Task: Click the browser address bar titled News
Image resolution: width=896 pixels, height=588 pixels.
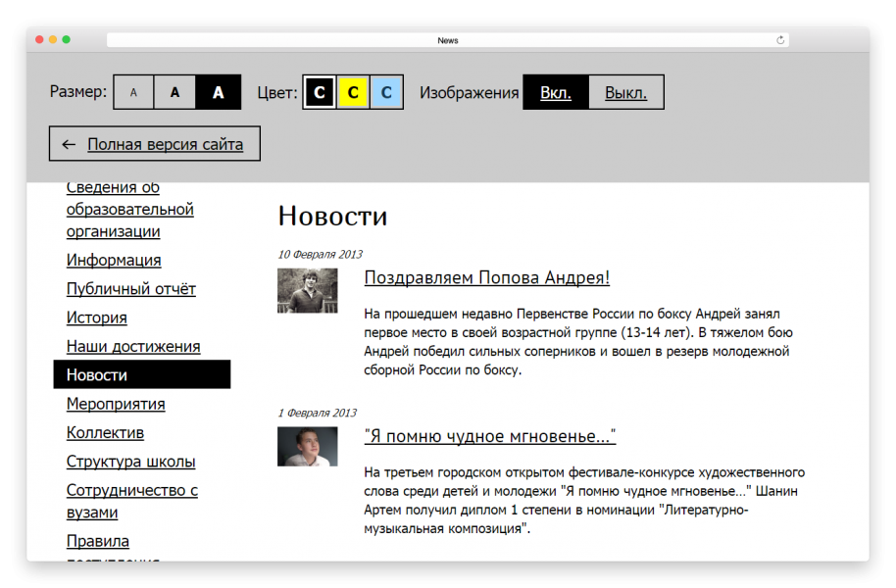Action: coord(447,40)
